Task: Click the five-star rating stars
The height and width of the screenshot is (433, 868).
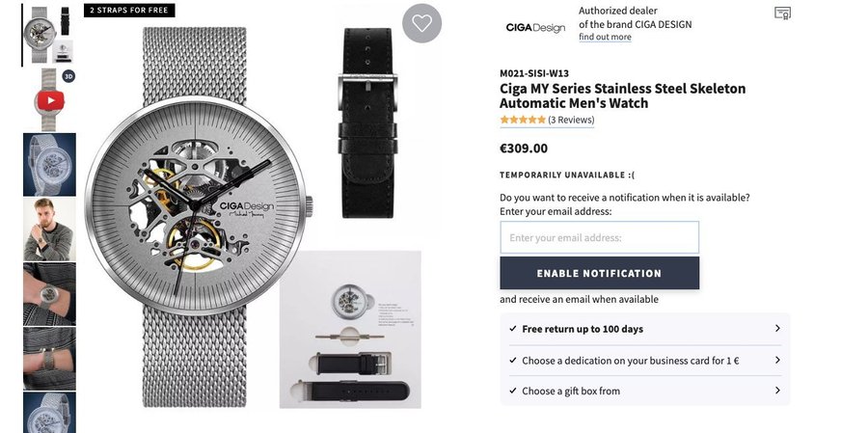Action: [522, 121]
